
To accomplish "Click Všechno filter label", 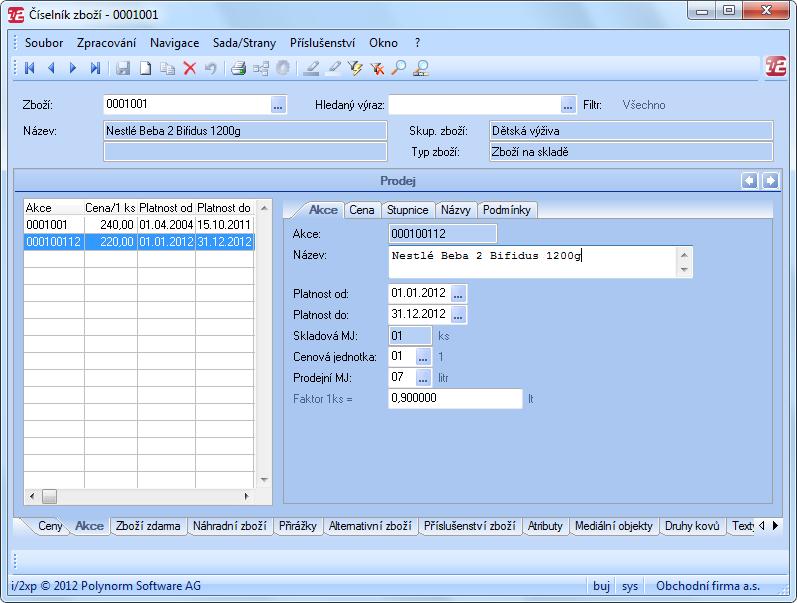I will click(x=643, y=105).
